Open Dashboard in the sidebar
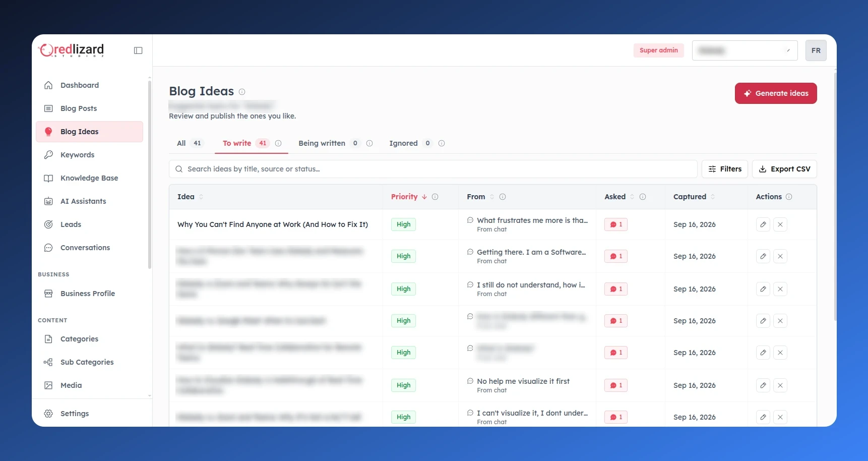The image size is (868, 461). [89, 85]
